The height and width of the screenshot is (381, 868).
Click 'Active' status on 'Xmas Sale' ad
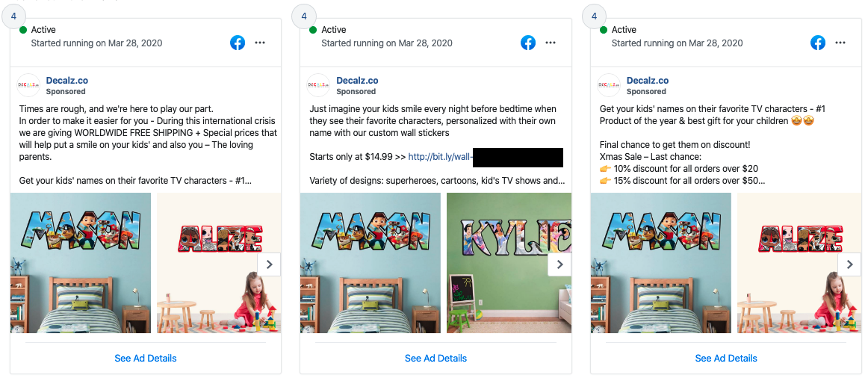tap(624, 29)
